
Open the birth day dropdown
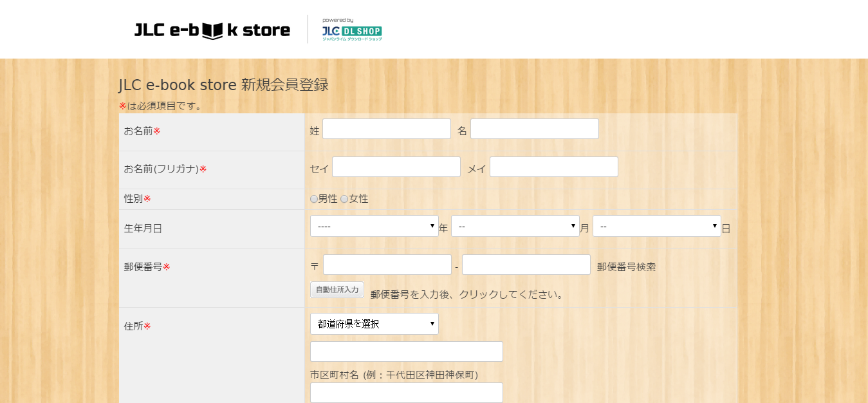pos(657,226)
